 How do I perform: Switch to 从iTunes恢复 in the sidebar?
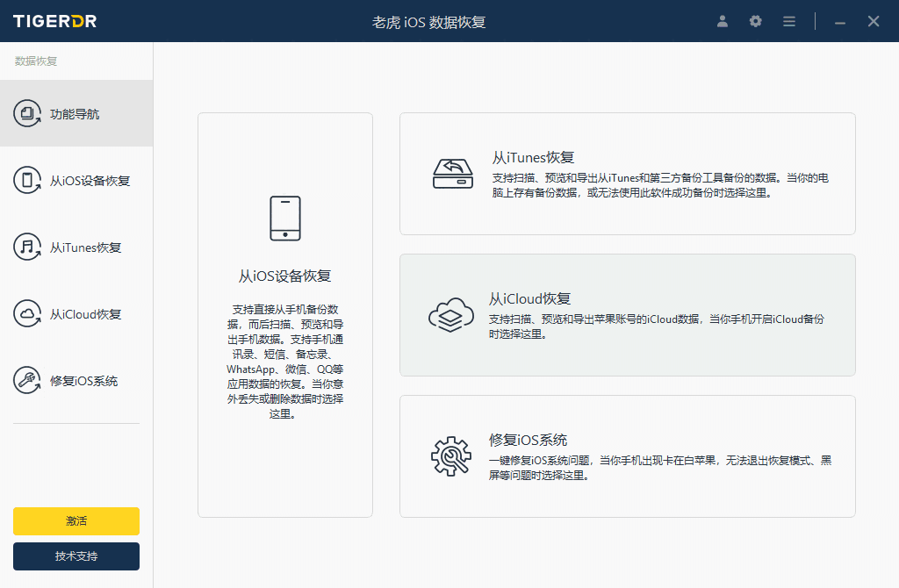pos(76,247)
